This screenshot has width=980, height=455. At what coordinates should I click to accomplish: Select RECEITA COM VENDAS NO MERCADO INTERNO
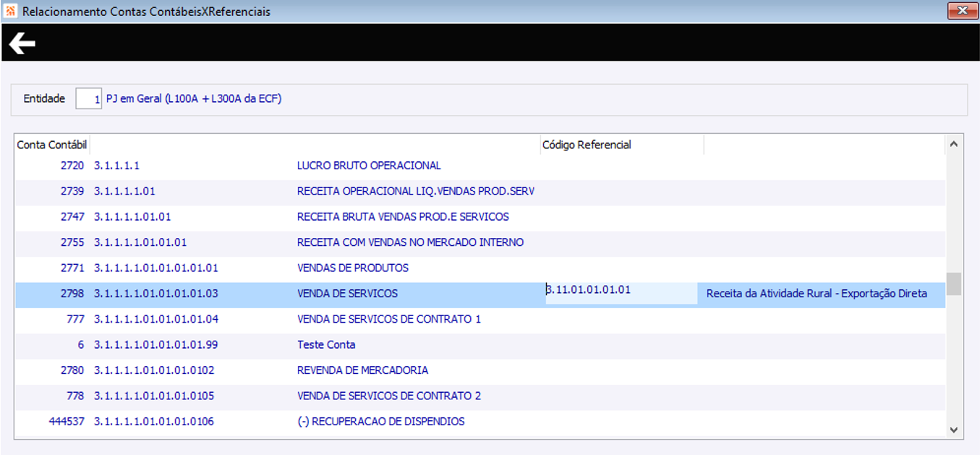coord(410,242)
